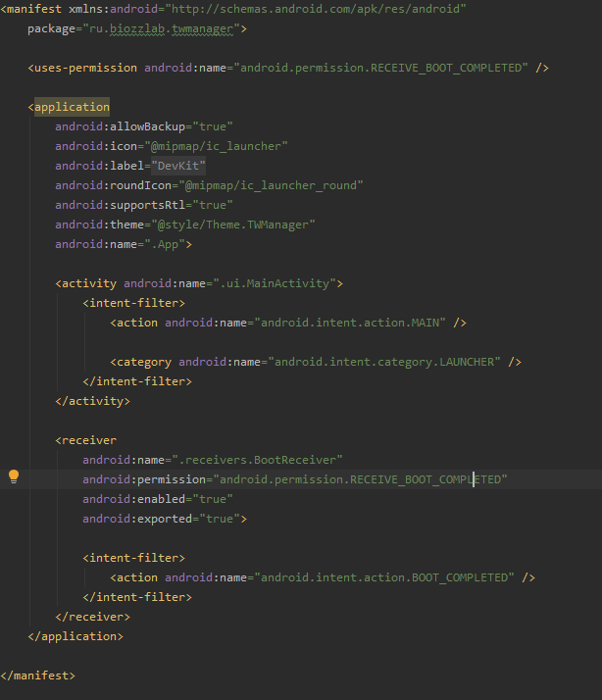Click android.intent.action.BOOT_COMPLETED value

pyautogui.click(x=384, y=578)
